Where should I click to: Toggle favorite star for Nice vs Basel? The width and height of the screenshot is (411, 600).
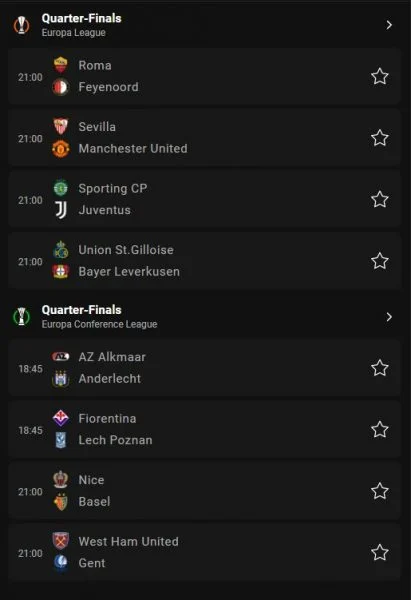380,491
